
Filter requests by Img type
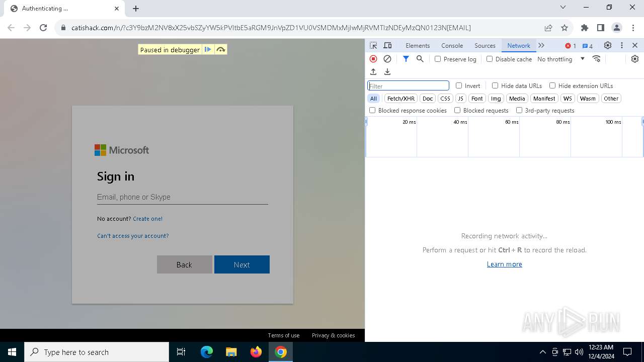click(x=496, y=99)
